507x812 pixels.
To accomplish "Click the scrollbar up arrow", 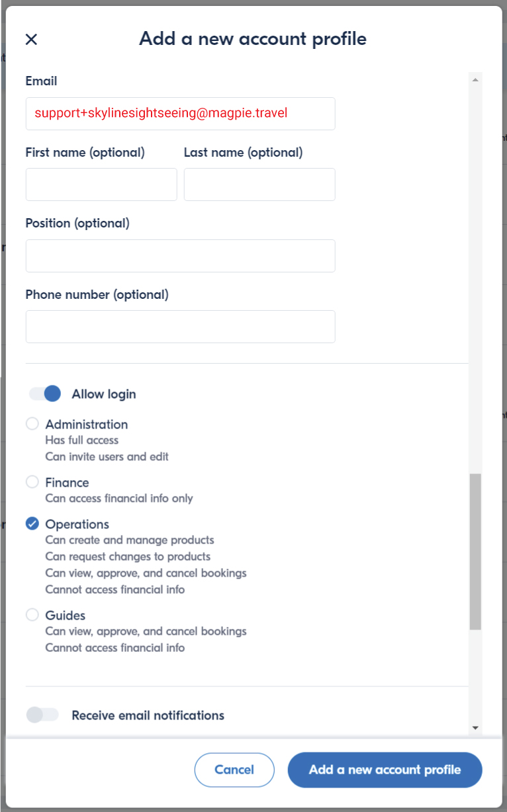I will (x=475, y=80).
